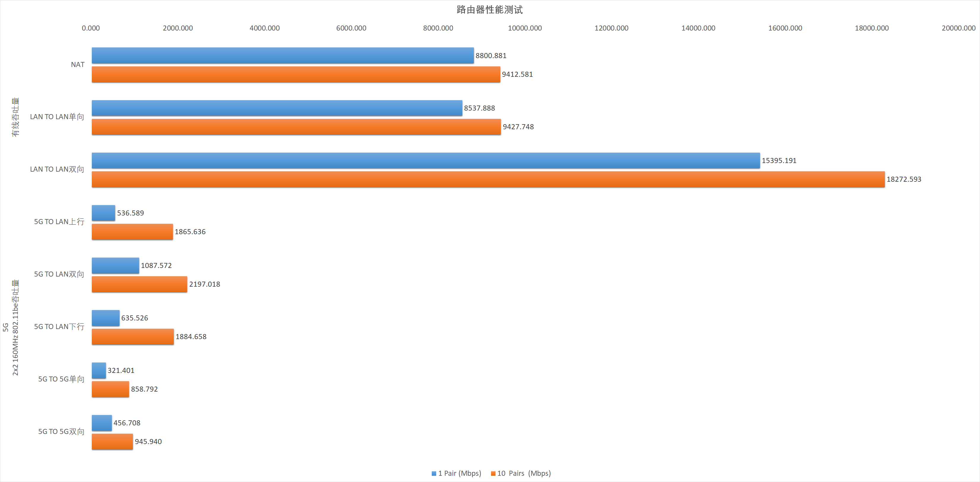The height and width of the screenshot is (482, 980).
Task: Select the blue bar labeled 15395.191
Action: (425, 161)
